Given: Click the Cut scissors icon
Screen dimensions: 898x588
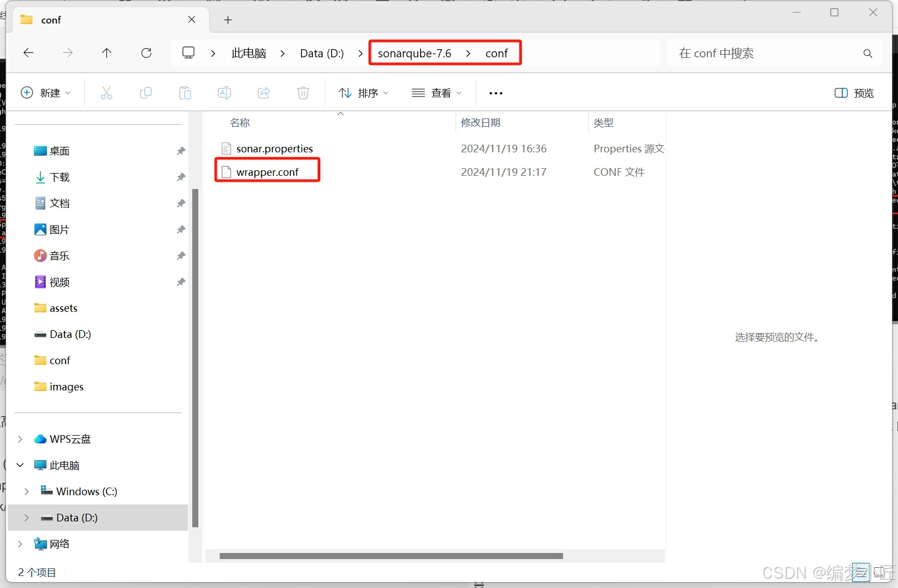Looking at the screenshot, I should coord(107,93).
